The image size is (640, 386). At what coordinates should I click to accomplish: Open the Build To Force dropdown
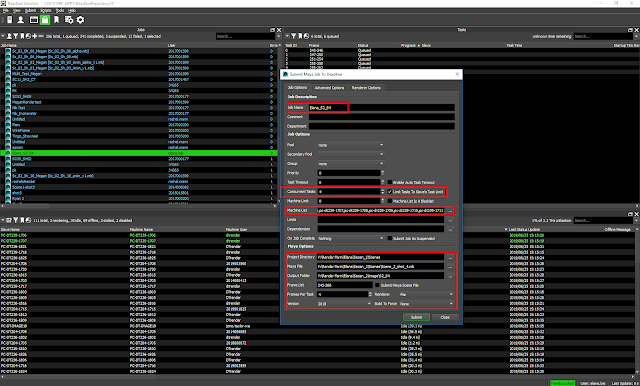(x=427, y=304)
